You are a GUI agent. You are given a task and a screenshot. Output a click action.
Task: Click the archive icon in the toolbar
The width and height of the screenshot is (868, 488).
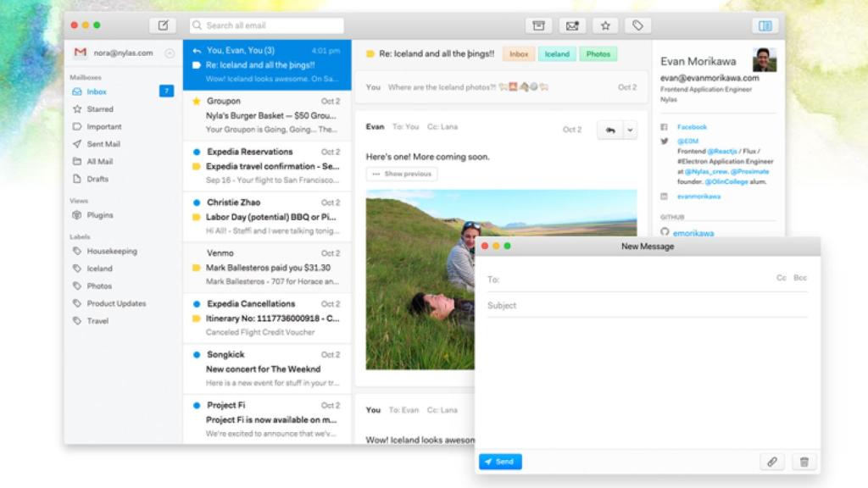538,25
